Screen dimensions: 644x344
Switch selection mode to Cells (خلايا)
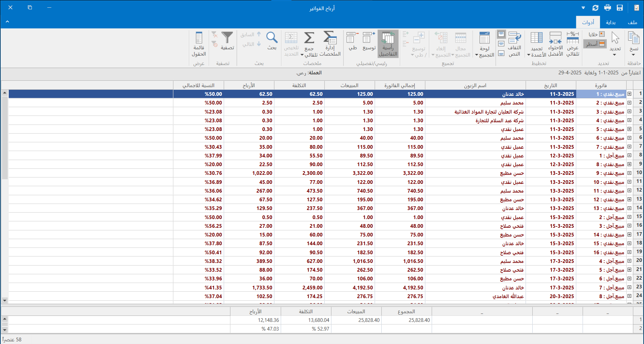click(x=597, y=34)
